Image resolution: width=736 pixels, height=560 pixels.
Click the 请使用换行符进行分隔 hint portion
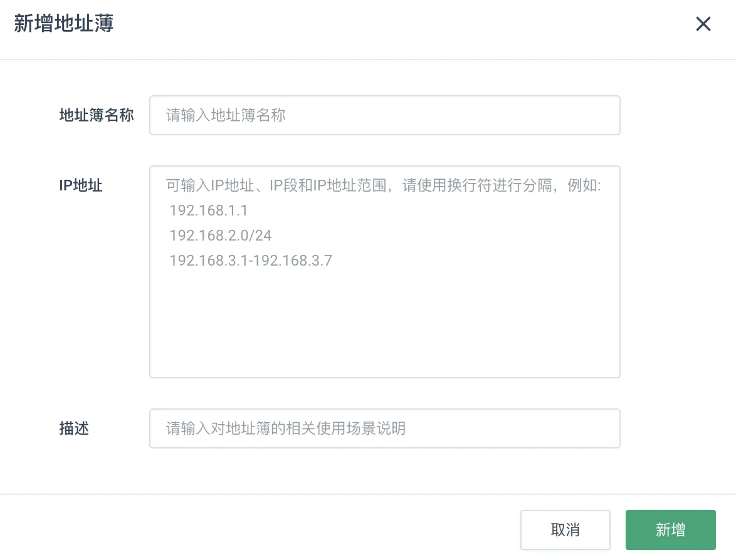(x=477, y=185)
